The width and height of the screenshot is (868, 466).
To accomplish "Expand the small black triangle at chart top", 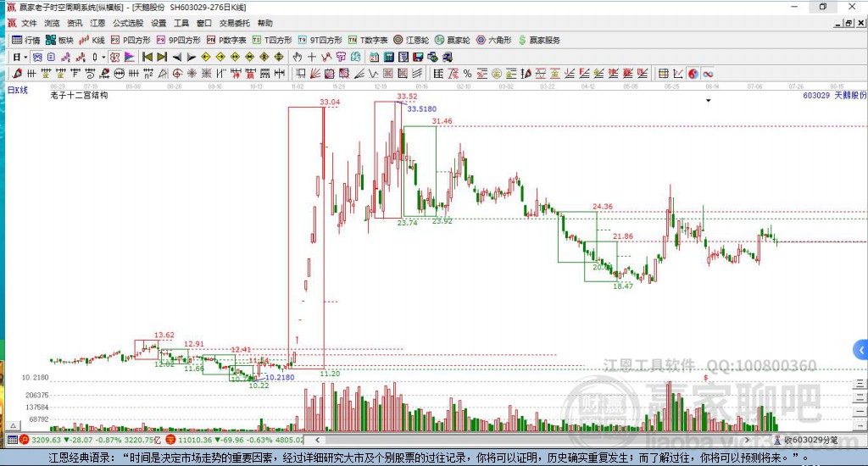I will tap(708, 101).
